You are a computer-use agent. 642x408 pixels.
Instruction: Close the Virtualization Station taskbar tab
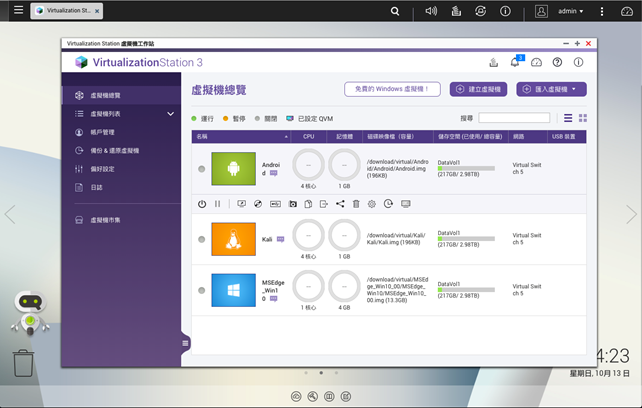coord(97,11)
